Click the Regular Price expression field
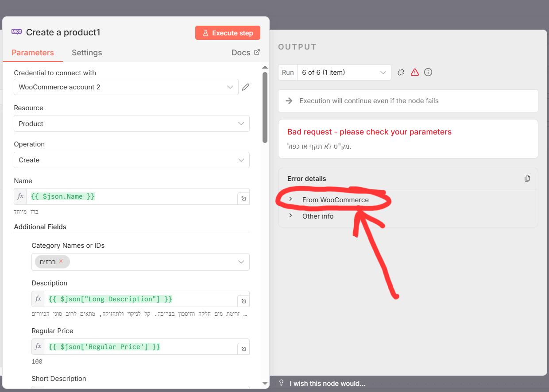Image resolution: width=549 pixels, height=392 pixels. [141, 347]
